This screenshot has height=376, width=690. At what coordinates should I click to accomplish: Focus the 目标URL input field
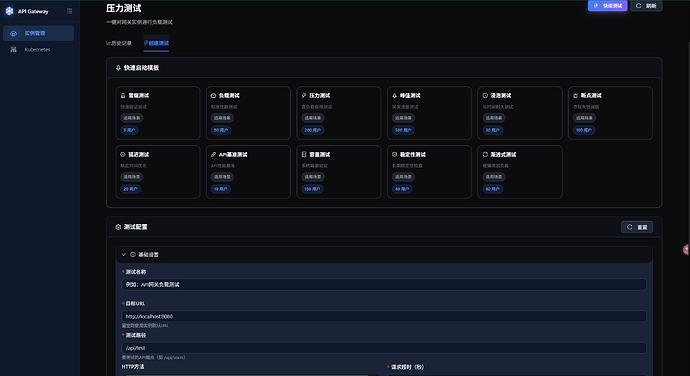point(384,316)
